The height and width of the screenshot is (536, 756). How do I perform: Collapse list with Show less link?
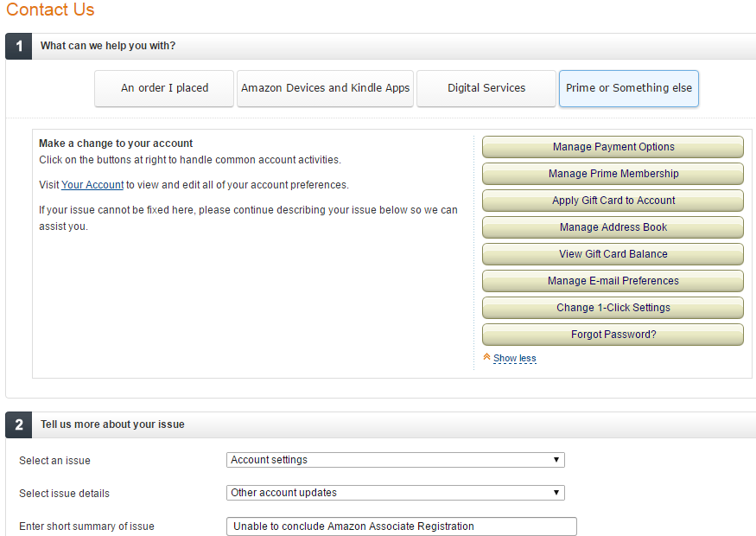[x=514, y=359]
